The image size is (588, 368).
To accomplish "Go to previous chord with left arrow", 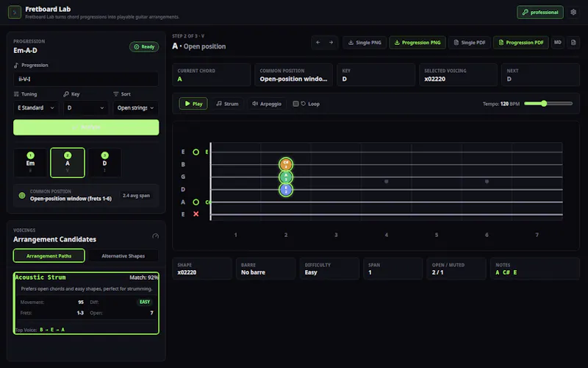I will (318, 43).
